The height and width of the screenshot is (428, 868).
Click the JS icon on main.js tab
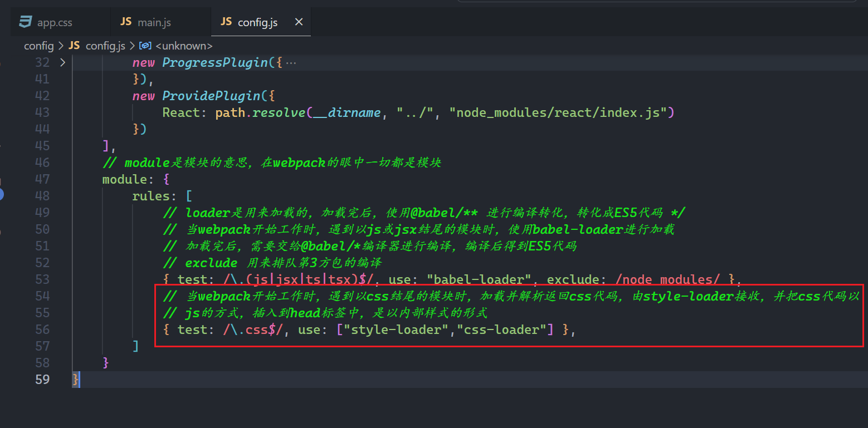126,22
